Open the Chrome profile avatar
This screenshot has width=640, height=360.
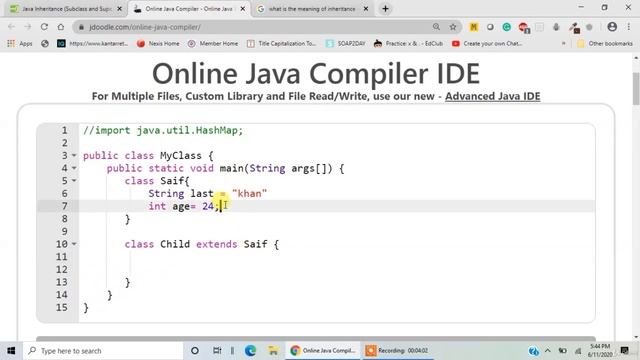click(612, 27)
